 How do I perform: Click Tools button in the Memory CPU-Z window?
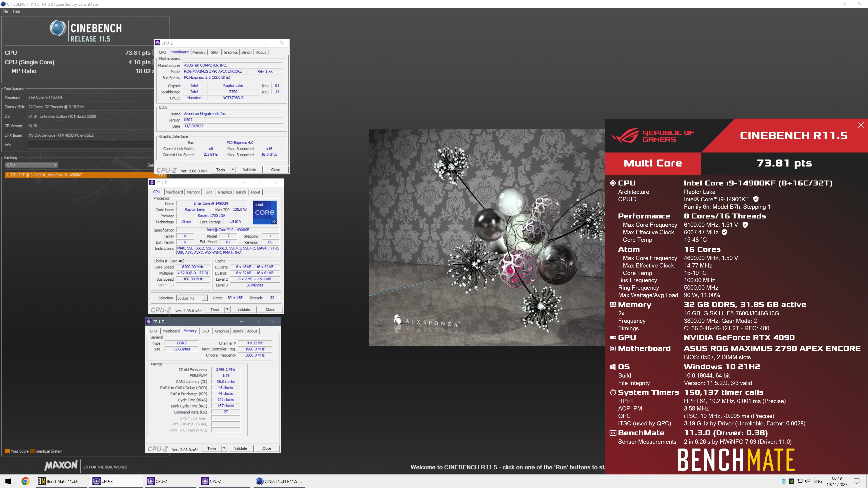coord(212,449)
